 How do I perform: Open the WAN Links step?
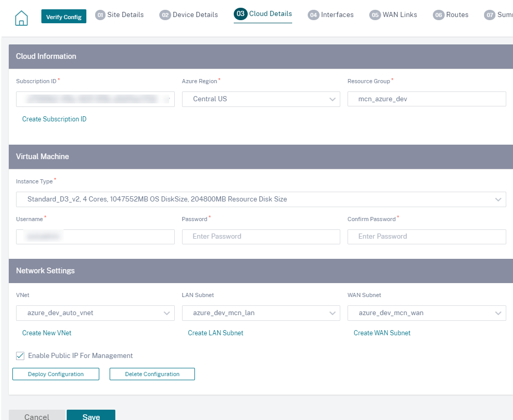click(393, 14)
